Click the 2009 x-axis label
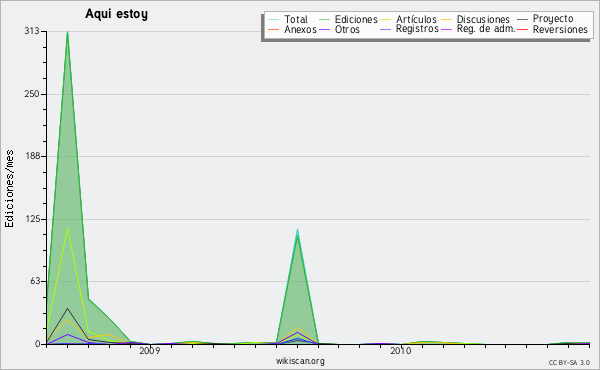 click(150, 351)
